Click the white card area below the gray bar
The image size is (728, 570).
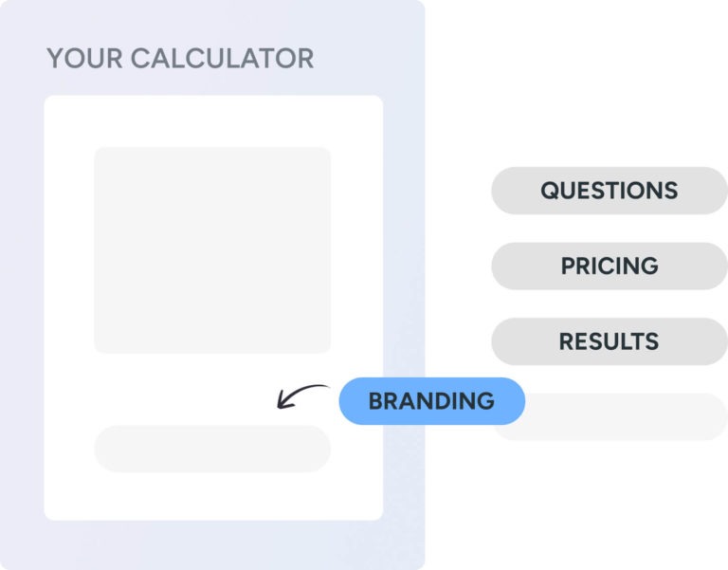click(x=212, y=496)
